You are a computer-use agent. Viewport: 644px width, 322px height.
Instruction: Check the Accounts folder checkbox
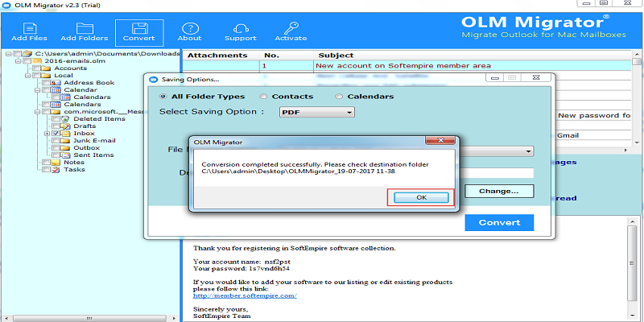36,68
